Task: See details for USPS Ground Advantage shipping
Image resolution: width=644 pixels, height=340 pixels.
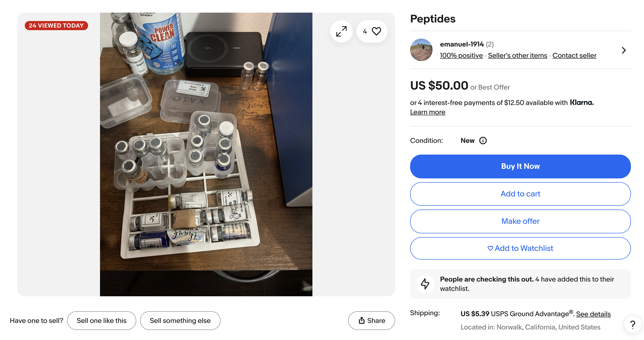Action: pos(594,314)
